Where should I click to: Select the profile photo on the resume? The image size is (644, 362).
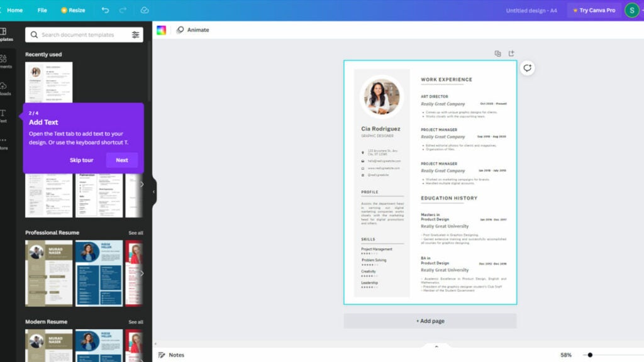pos(382,97)
